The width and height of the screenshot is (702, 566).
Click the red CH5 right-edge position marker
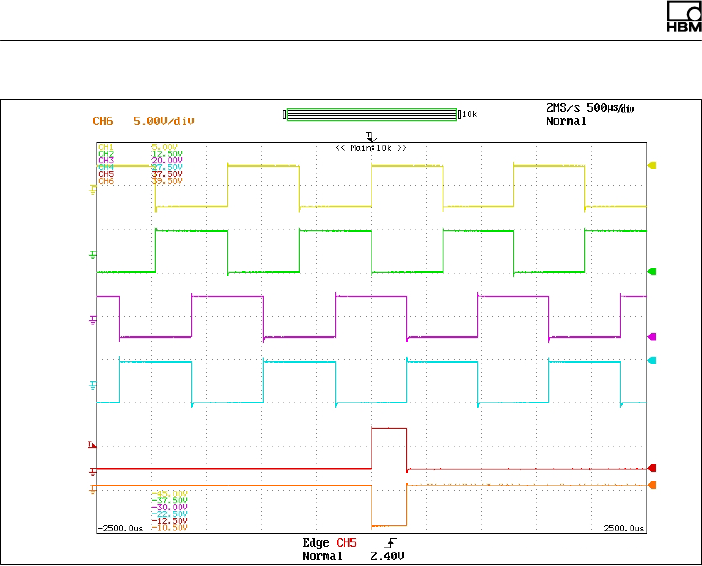click(x=652, y=468)
